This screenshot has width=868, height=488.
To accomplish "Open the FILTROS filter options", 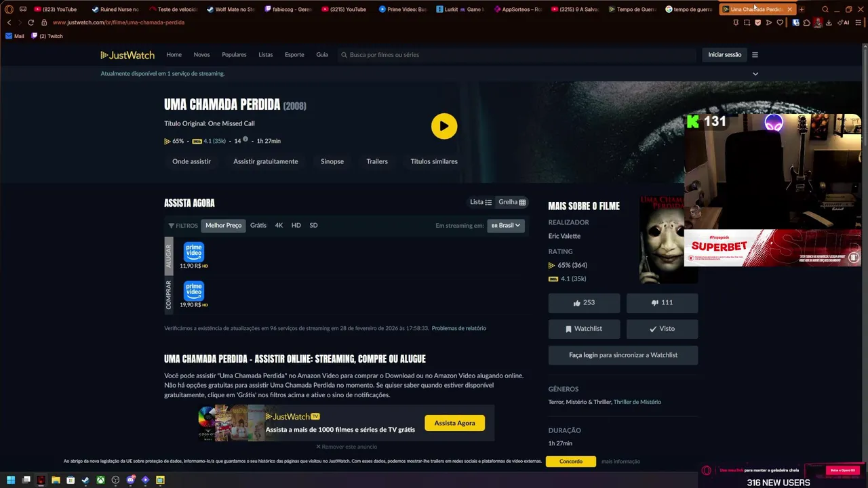I will point(183,226).
